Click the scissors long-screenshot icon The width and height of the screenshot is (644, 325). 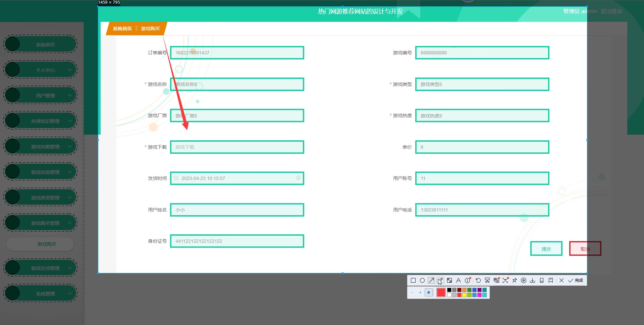coord(487,280)
